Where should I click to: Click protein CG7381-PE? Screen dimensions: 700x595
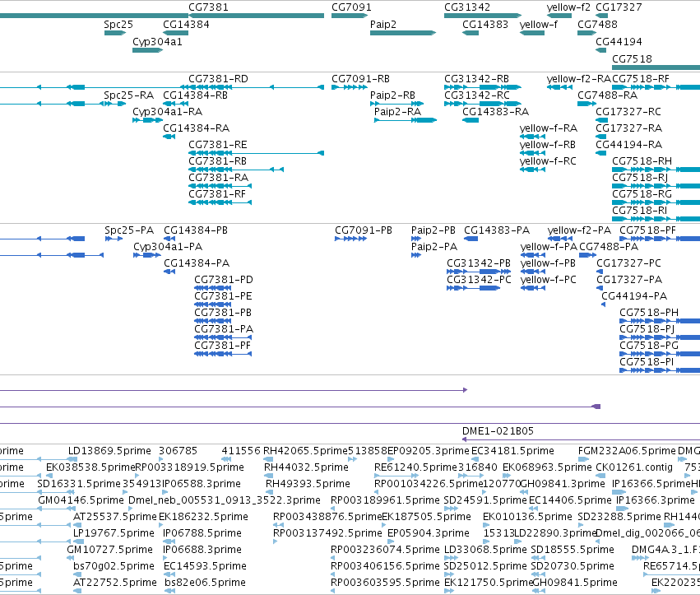(212, 304)
